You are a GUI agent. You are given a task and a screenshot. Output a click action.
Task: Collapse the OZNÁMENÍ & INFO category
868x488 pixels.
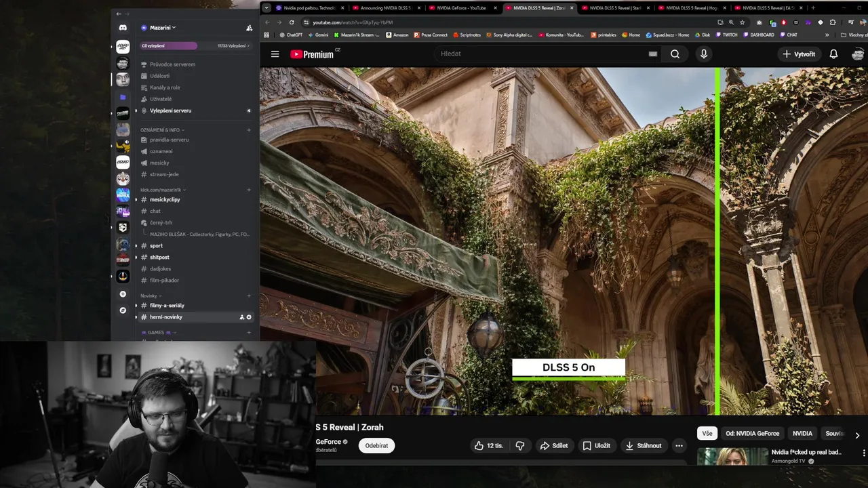point(162,130)
